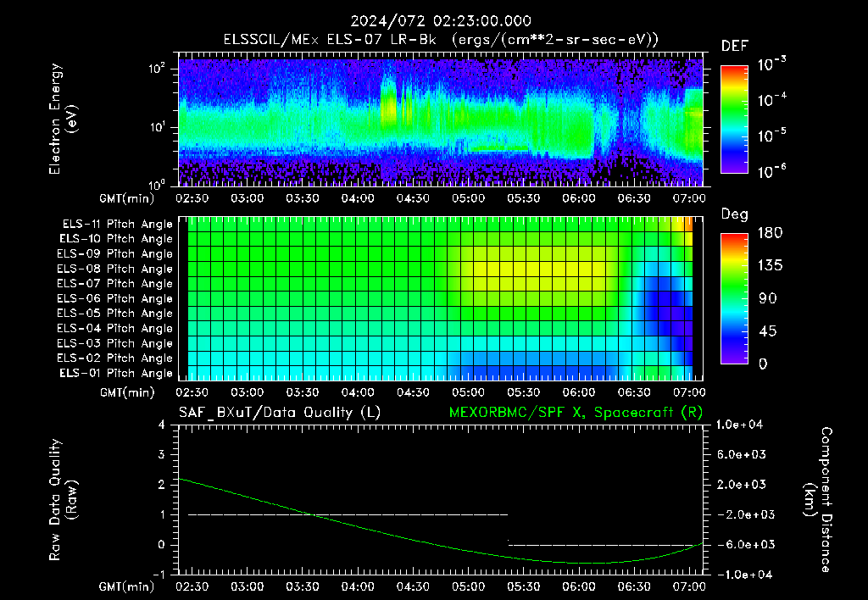Click the 10^-3 label on the DEF scale

coord(771,64)
